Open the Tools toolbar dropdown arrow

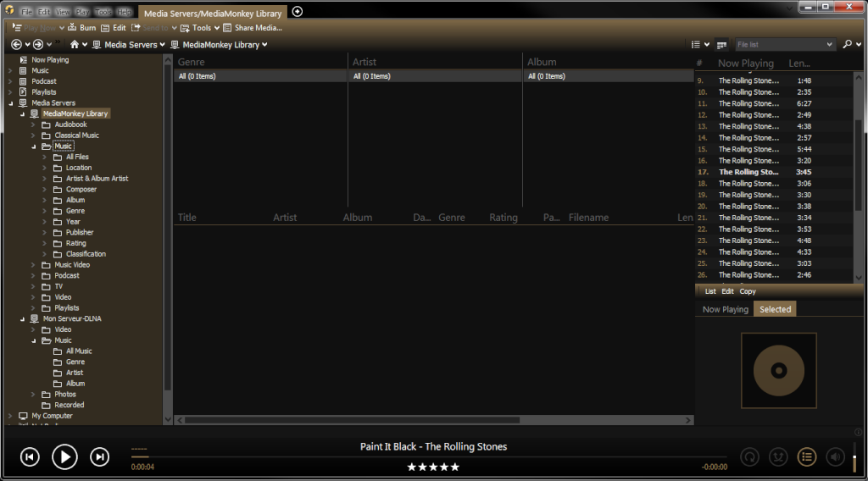217,28
